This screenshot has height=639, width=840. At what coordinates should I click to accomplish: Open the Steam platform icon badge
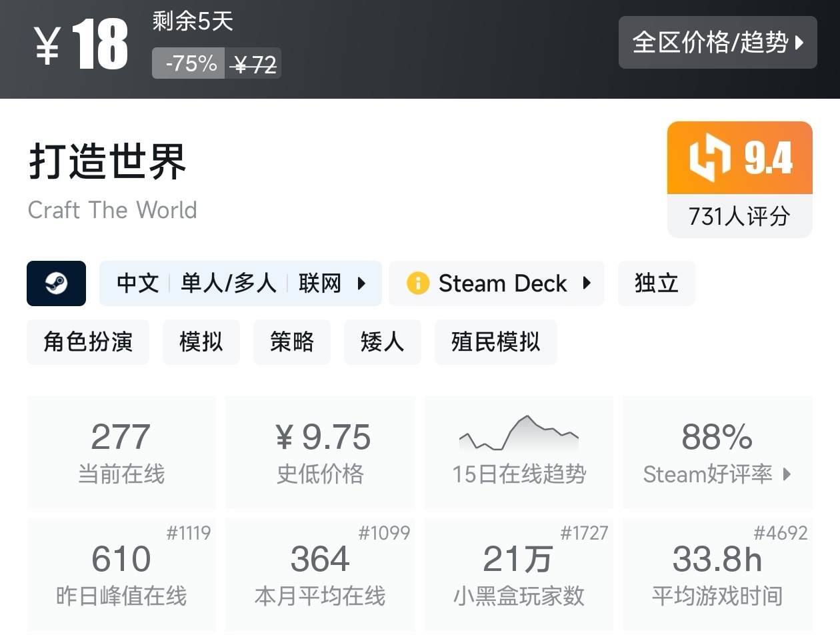pyautogui.click(x=56, y=283)
